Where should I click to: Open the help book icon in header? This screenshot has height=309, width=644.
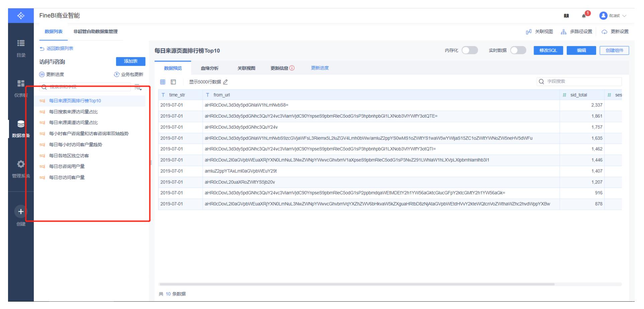(566, 16)
